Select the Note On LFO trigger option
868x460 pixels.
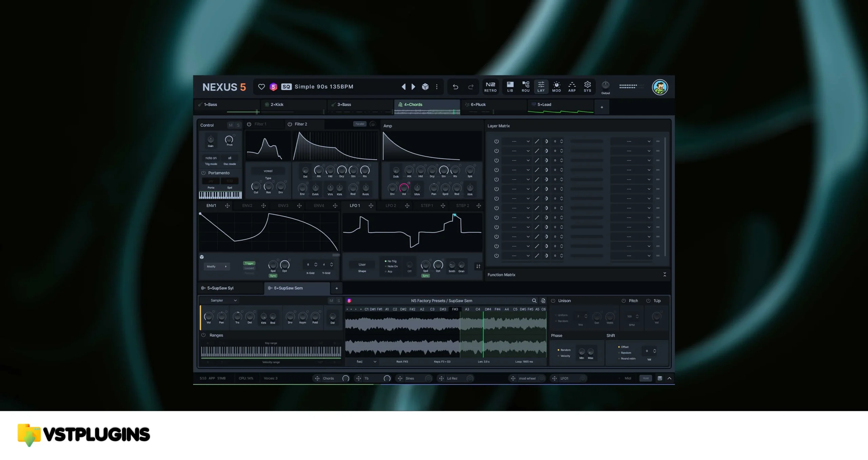click(x=391, y=266)
